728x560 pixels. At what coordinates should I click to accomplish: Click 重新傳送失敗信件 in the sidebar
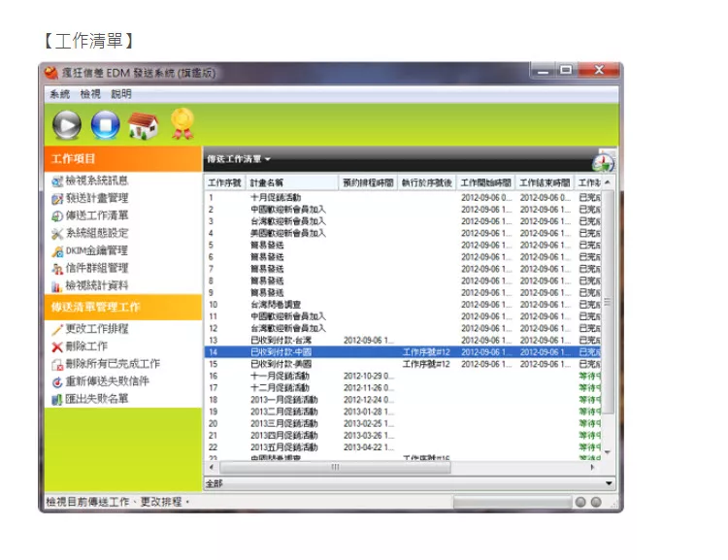pyautogui.click(x=105, y=381)
